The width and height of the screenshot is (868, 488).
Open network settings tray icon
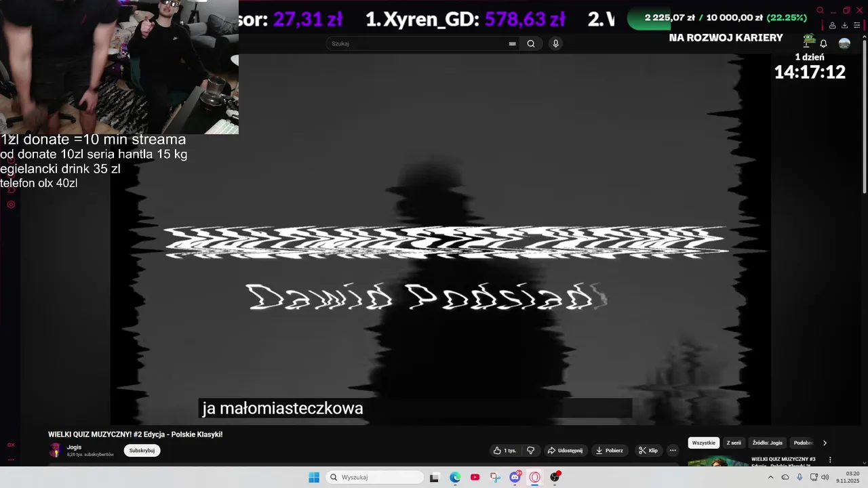tap(814, 477)
